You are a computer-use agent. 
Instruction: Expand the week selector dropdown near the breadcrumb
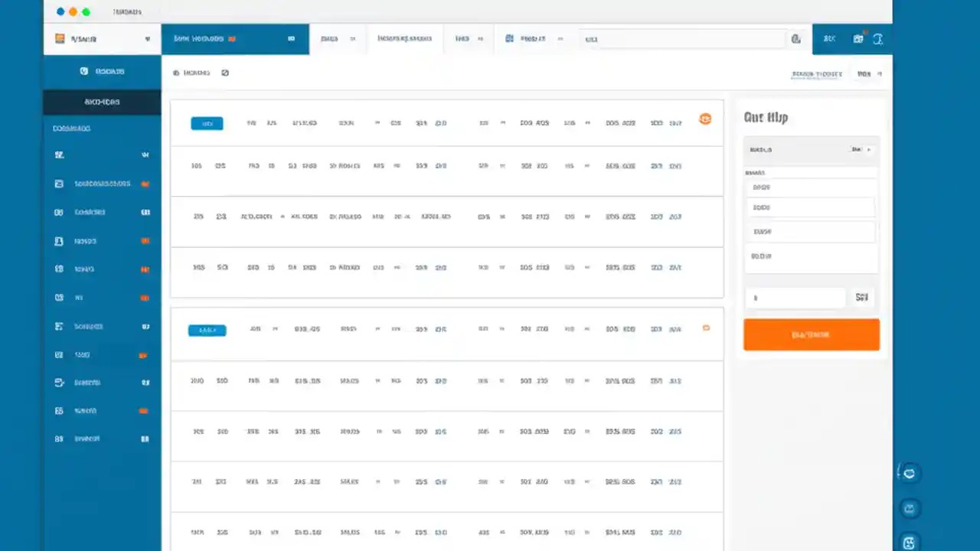tap(869, 73)
